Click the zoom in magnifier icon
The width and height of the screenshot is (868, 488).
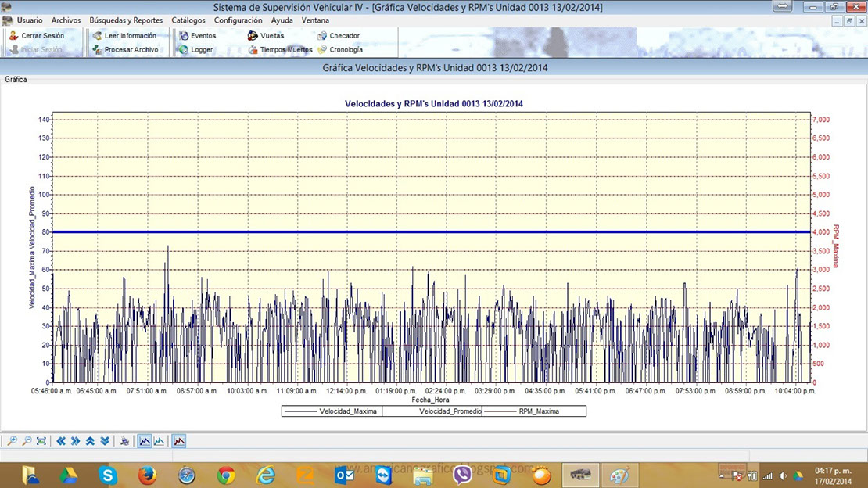12,441
